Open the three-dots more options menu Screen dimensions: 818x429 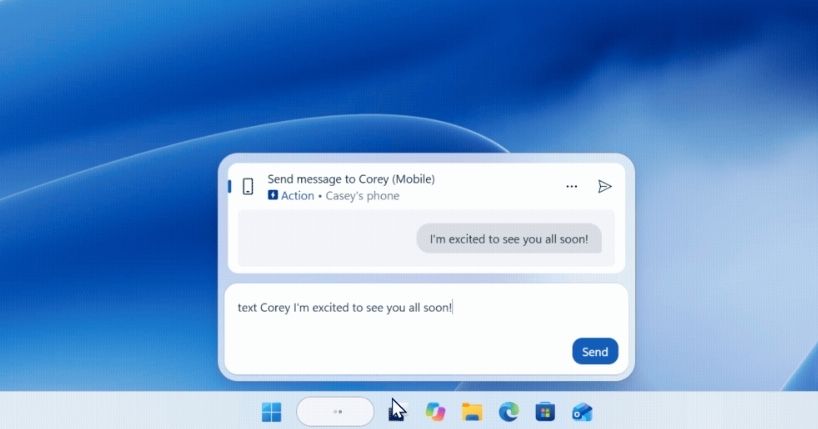(572, 186)
